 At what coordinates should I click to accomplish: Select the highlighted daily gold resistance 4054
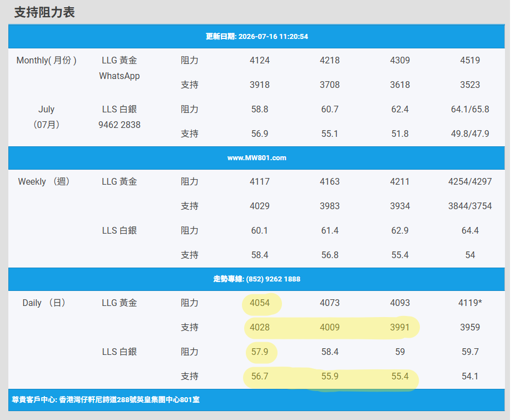pos(260,303)
